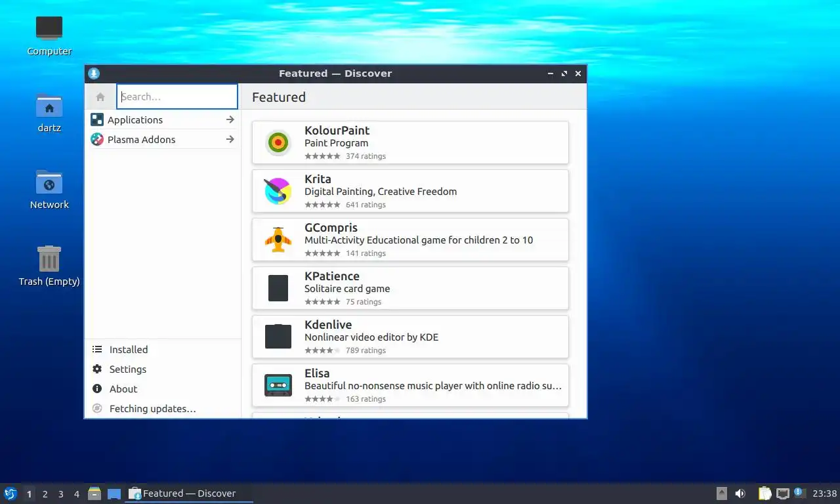Maximize the Discover window

[564, 73]
